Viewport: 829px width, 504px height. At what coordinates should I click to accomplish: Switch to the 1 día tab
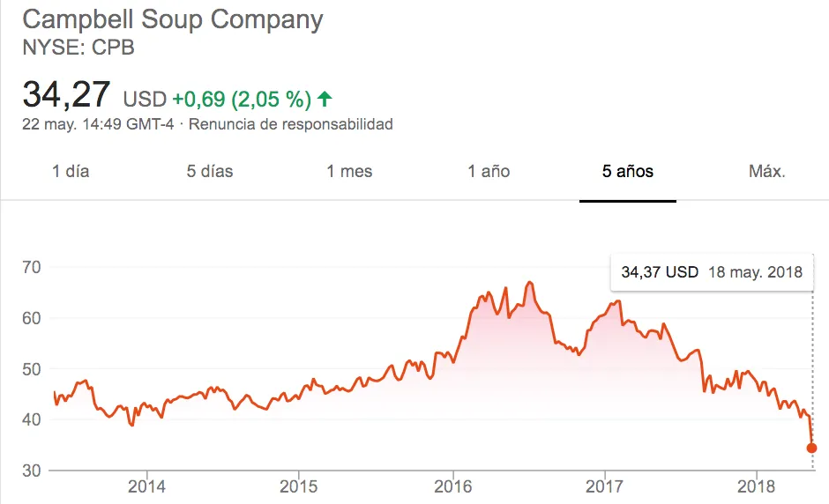(71, 171)
